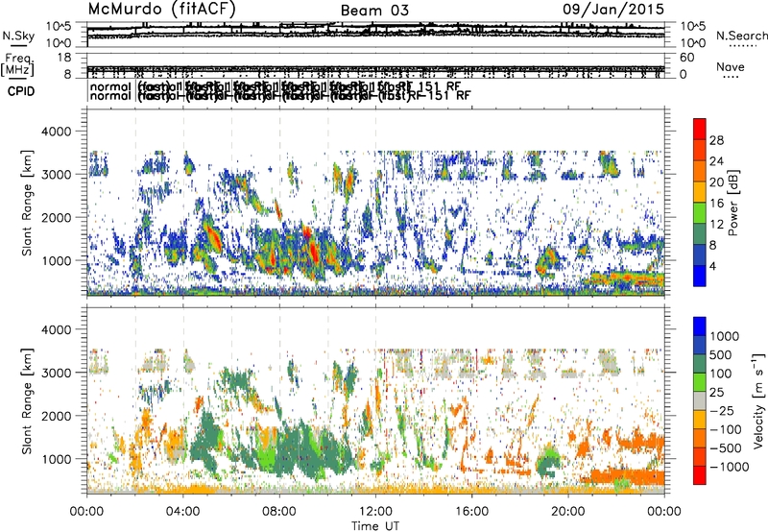
Task: Select the 100 label on velocity colorbar
Action: point(721,374)
